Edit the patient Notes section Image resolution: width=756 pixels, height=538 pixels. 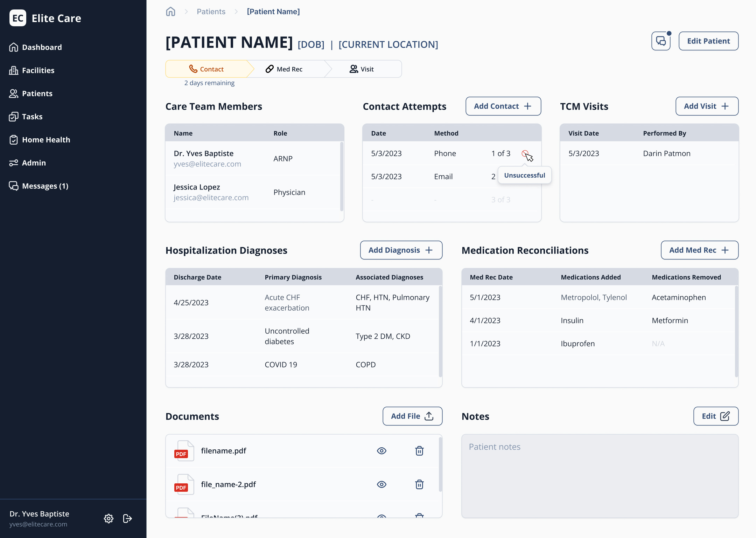(x=716, y=416)
